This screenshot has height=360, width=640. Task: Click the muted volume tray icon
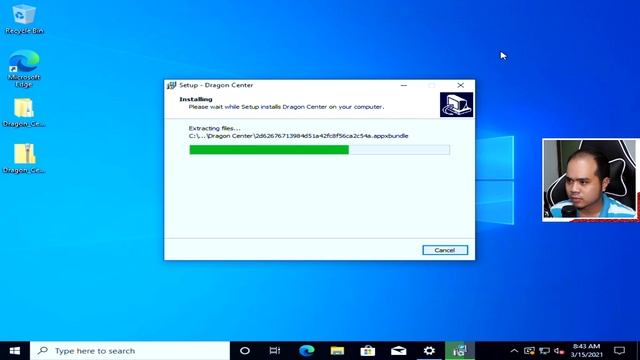pyautogui.click(x=559, y=351)
